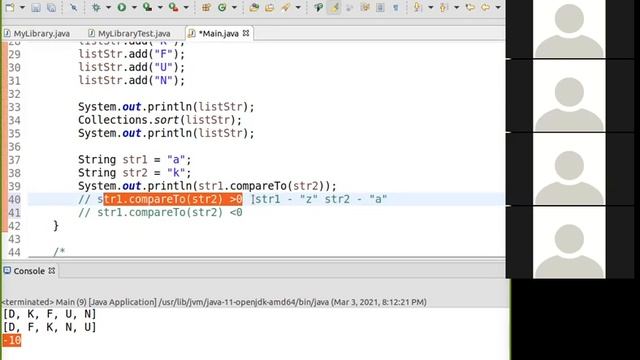Select the fourth participant video tile
The height and width of the screenshot is (360, 640).
569,242
